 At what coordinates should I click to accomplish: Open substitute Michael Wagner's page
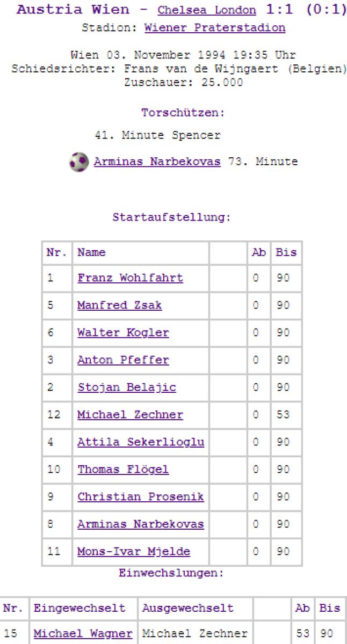coord(83,634)
